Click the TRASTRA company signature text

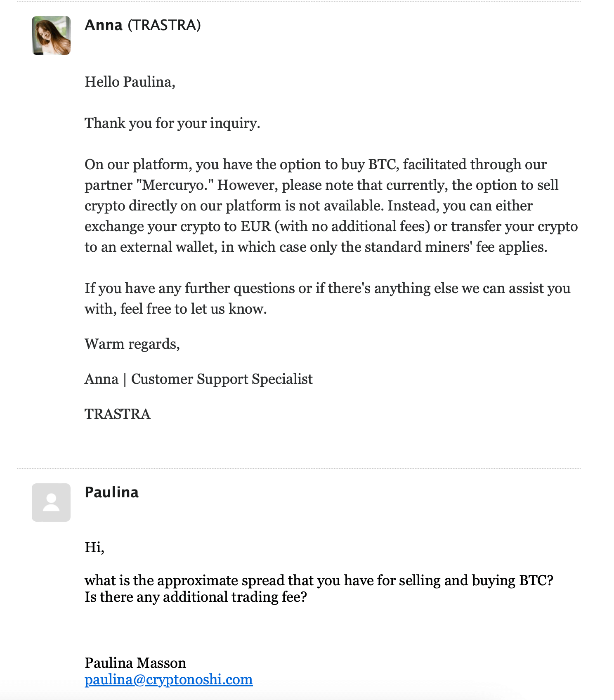coord(118,414)
